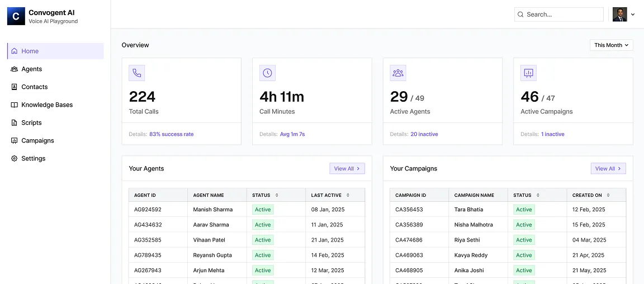The width and height of the screenshot is (644, 284).
Task: Click View All in Your Agents panel
Action: click(x=347, y=168)
